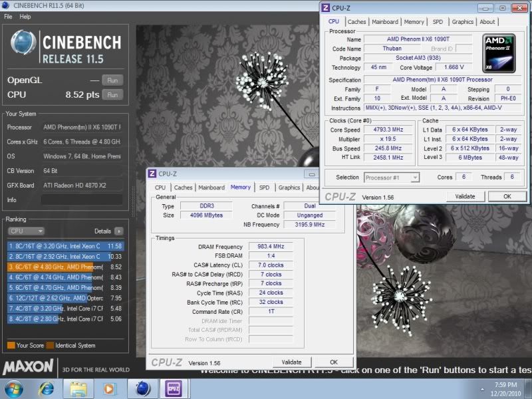Switch to Caches tab in CPU-Z CPU window

point(356,22)
